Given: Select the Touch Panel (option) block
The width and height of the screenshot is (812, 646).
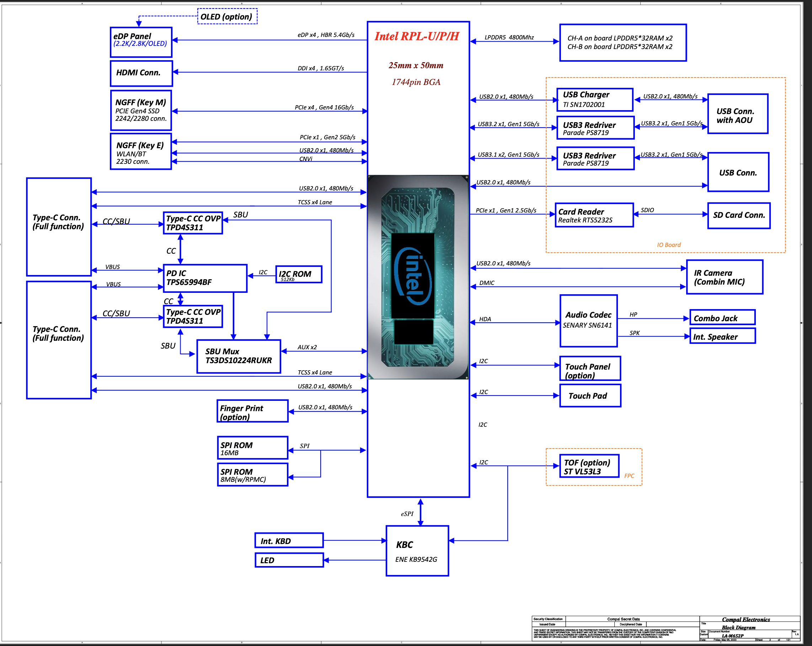Looking at the screenshot, I should [x=590, y=368].
